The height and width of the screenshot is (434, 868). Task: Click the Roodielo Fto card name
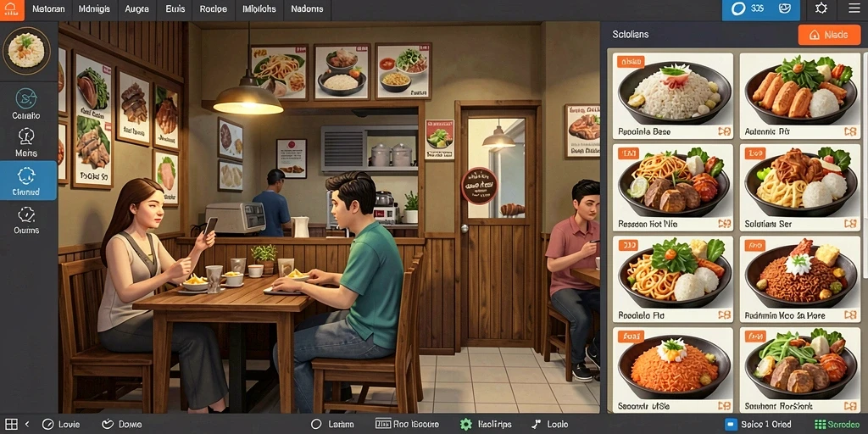pyautogui.click(x=642, y=315)
